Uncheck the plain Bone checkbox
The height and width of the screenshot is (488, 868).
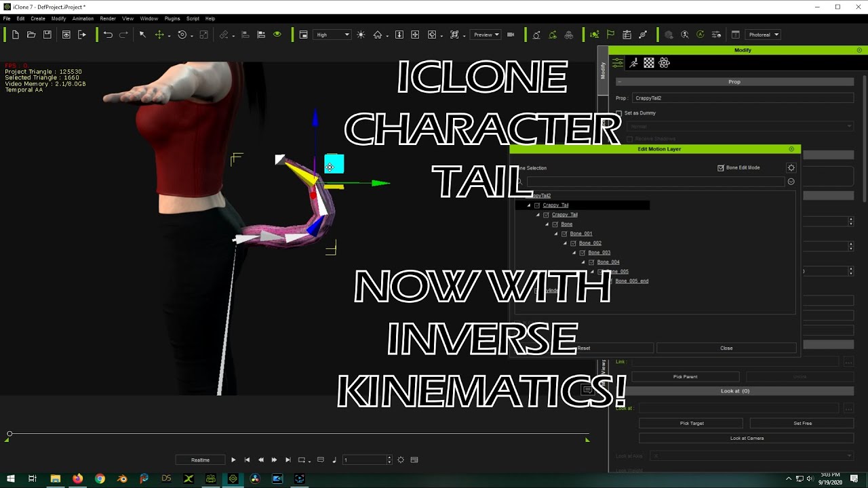[x=555, y=224]
